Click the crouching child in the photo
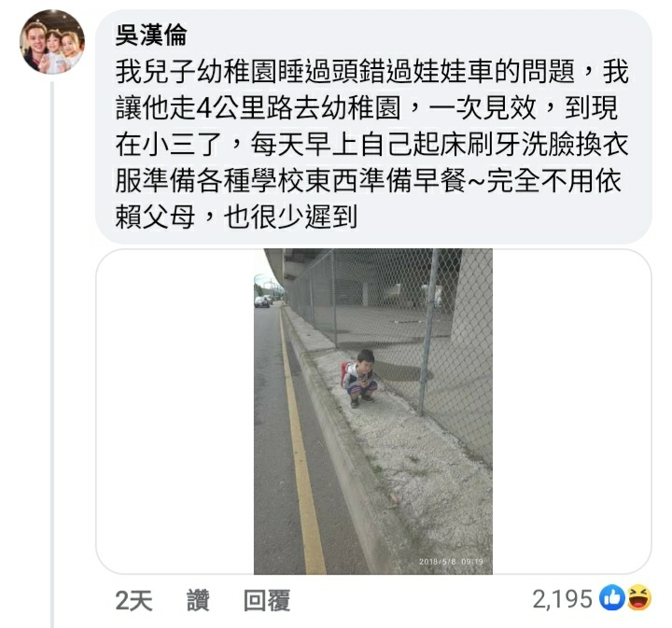This screenshot has height=628, width=672. 360,378
